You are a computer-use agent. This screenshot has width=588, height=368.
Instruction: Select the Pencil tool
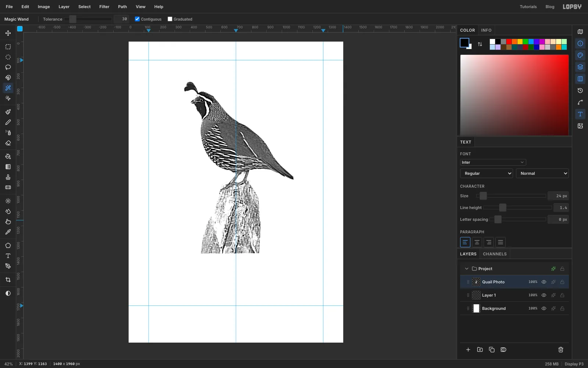coord(8,122)
